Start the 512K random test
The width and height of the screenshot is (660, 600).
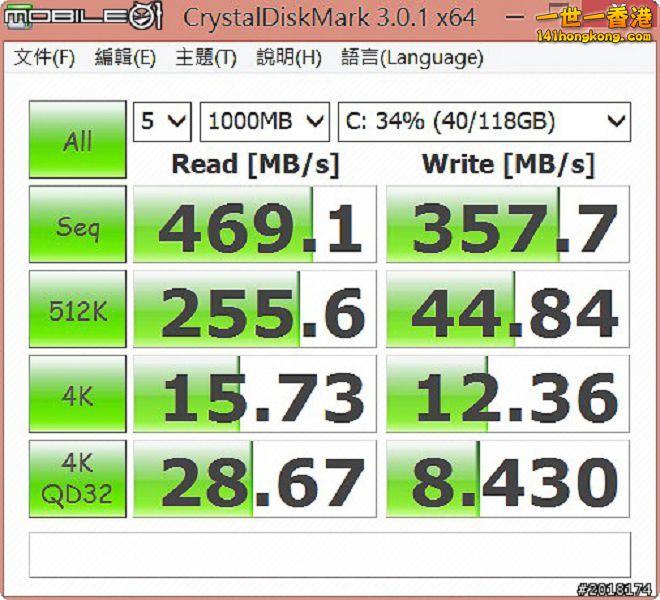[x=78, y=311]
